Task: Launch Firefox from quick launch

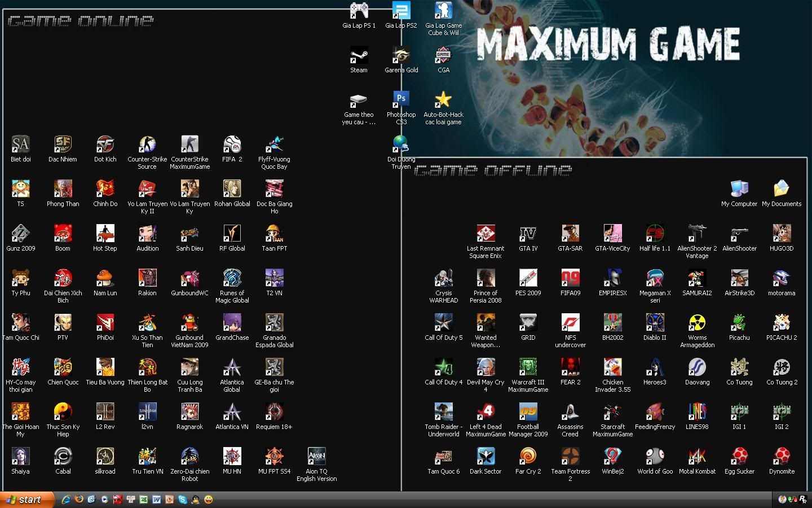Action: [79, 500]
